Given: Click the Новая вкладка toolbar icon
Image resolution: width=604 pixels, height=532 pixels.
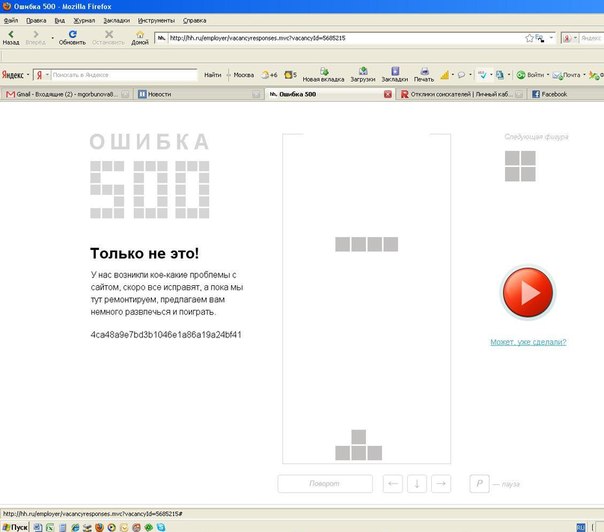Looking at the screenshot, I should point(323,74).
